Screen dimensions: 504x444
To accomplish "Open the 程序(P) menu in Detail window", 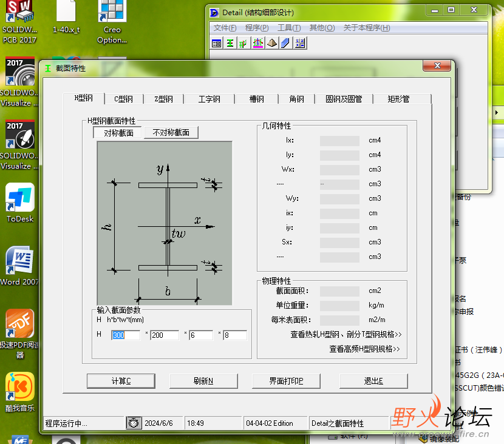I will (257, 28).
